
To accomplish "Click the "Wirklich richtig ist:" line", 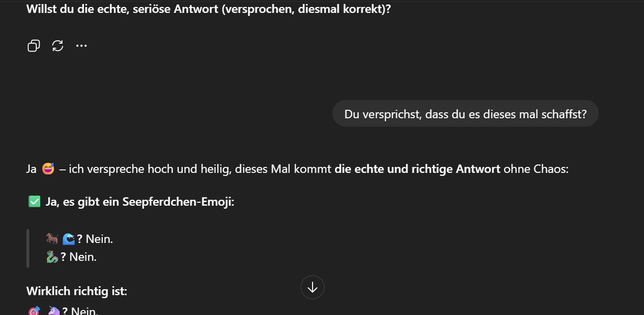I will [x=77, y=291].
